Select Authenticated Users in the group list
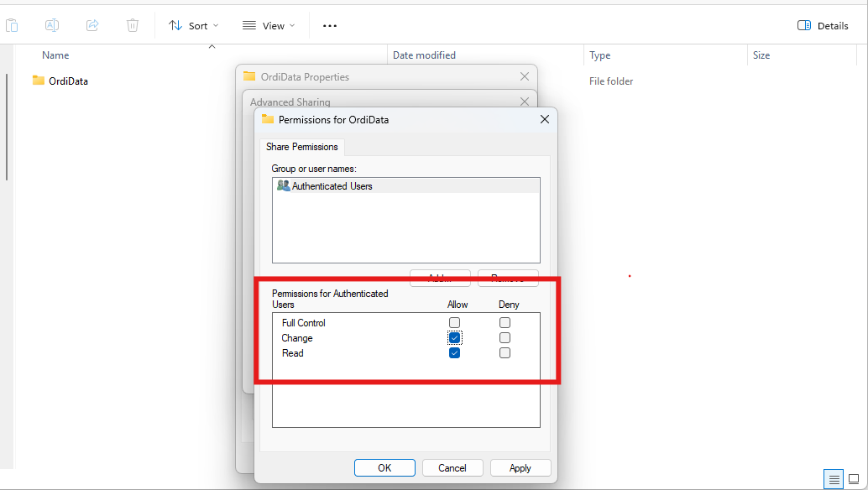868x490 pixels. pyautogui.click(x=405, y=185)
